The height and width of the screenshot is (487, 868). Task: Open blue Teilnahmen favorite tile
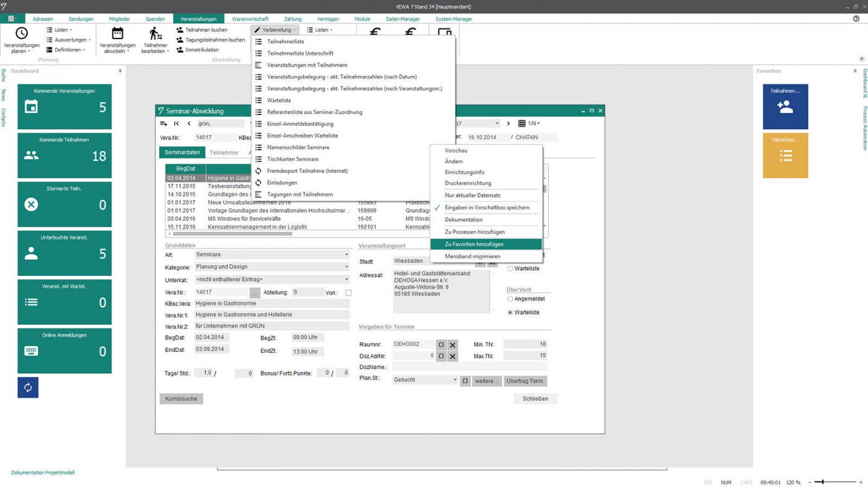coord(785,107)
